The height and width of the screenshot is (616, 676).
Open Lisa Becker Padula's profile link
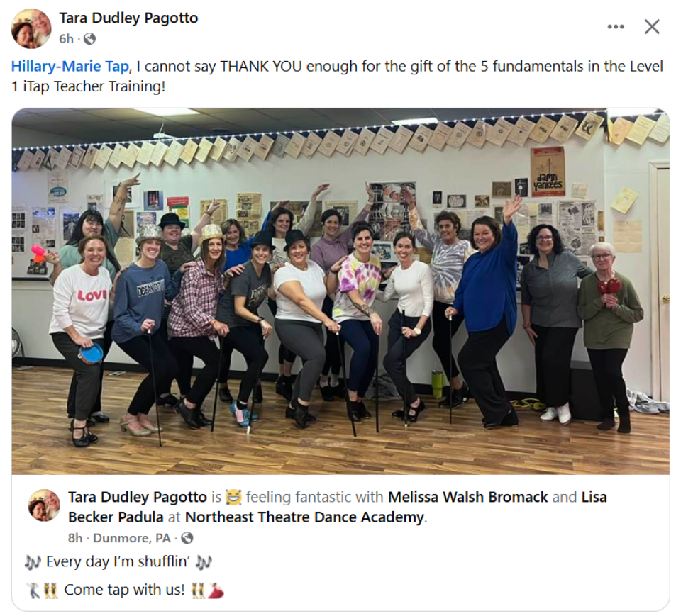[337, 507]
